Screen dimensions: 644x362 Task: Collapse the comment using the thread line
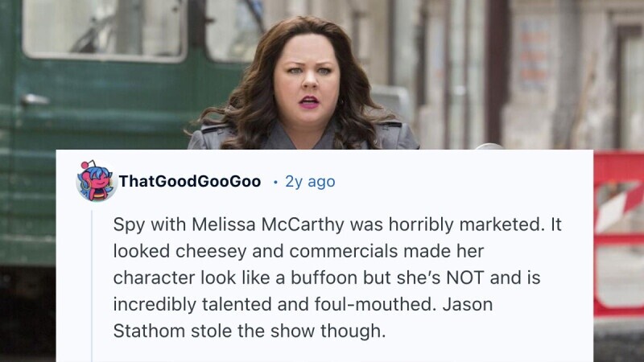point(92,286)
